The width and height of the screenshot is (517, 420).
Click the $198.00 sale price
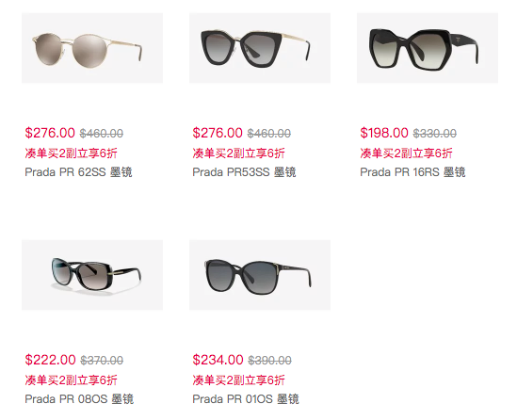[384, 133]
